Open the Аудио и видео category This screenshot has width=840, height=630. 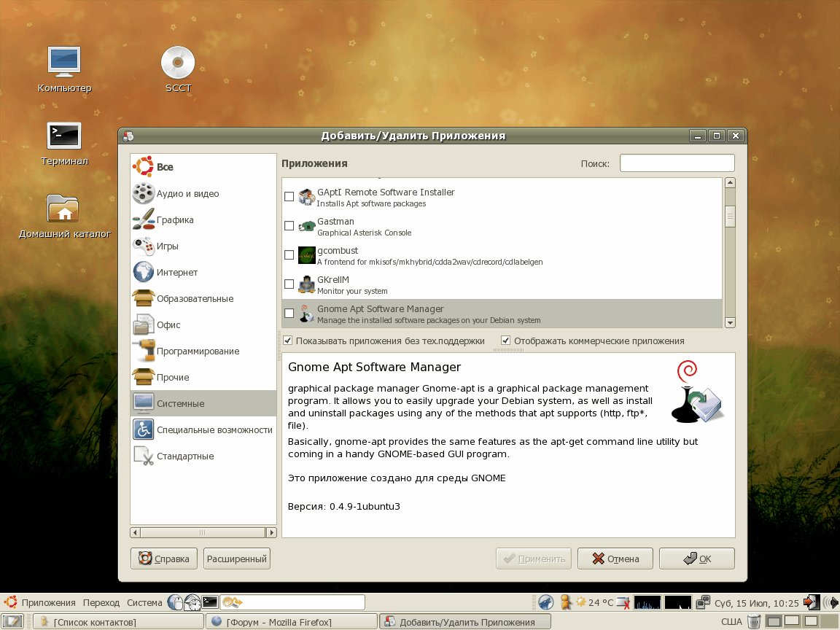tap(203, 193)
